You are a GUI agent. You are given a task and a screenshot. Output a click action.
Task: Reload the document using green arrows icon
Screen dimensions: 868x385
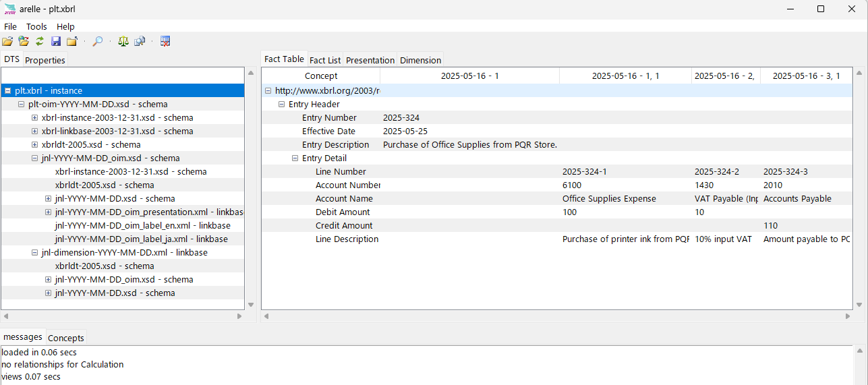point(40,42)
